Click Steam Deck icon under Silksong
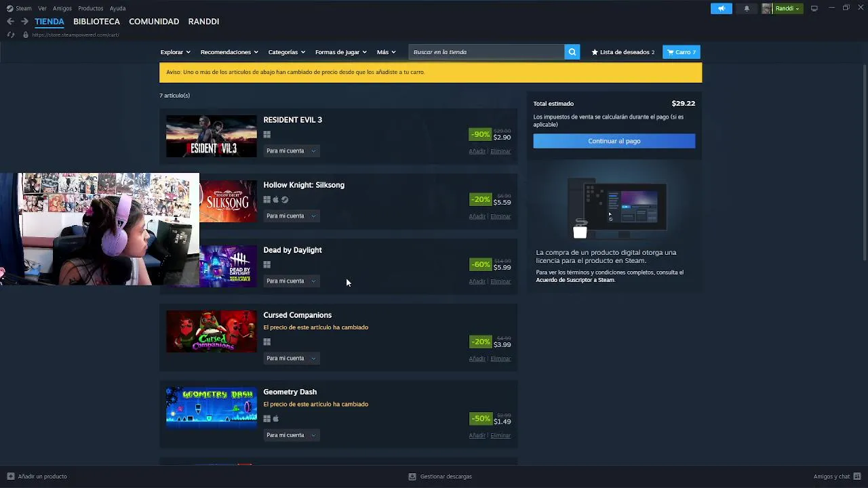 pyautogui.click(x=285, y=200)
